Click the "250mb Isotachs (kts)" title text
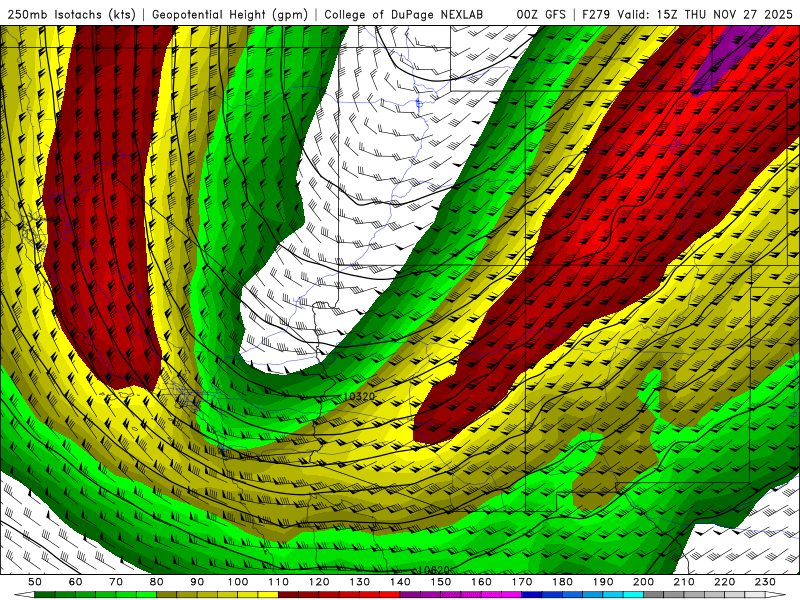This screenshot has width=800, height=600. (71, 14)
